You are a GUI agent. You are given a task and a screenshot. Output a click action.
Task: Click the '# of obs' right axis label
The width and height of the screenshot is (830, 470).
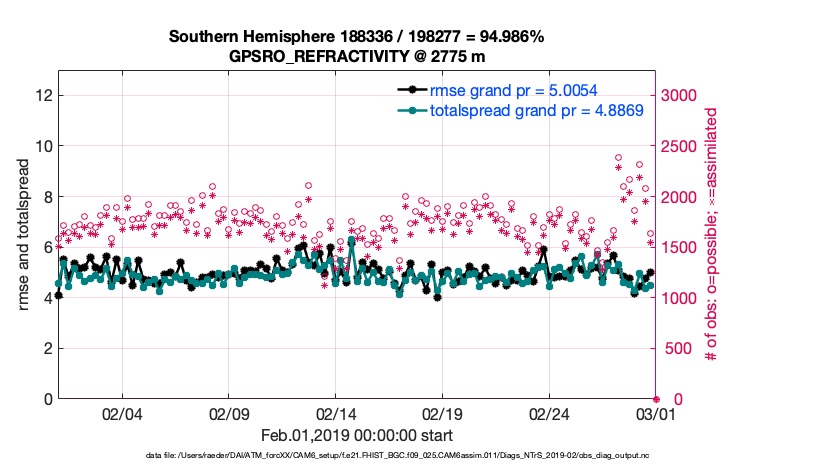coord(711,236)
